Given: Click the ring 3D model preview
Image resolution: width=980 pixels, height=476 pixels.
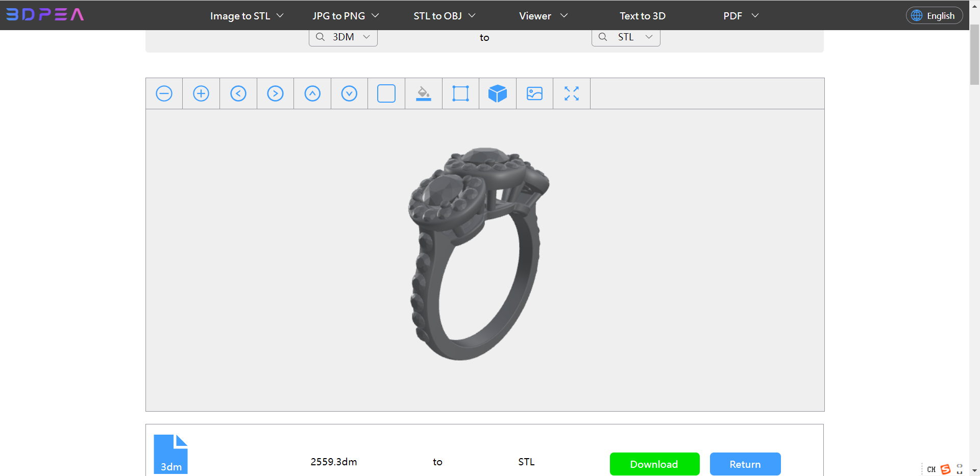Looking at the screenshot, I should click(x=478, y=254).
